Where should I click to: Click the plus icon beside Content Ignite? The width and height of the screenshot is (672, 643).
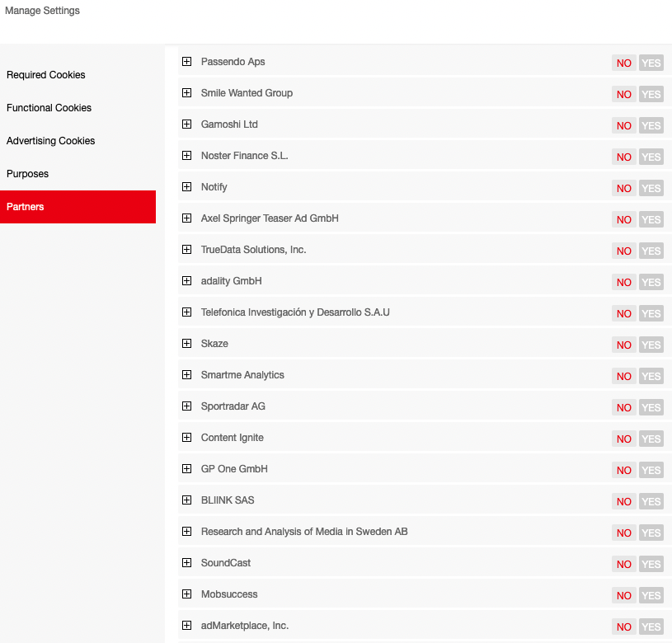point(186,438)
